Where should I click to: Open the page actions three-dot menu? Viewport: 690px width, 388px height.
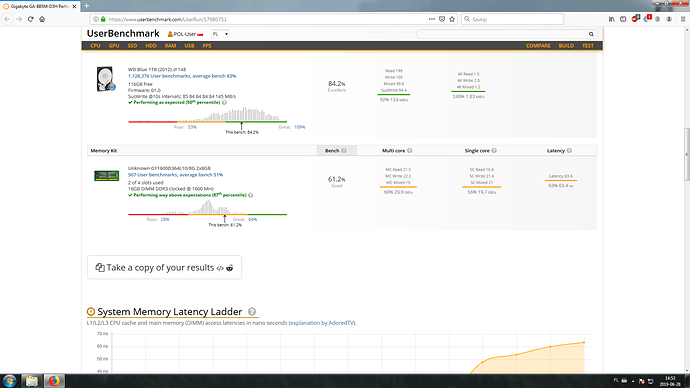pos(432,19)
